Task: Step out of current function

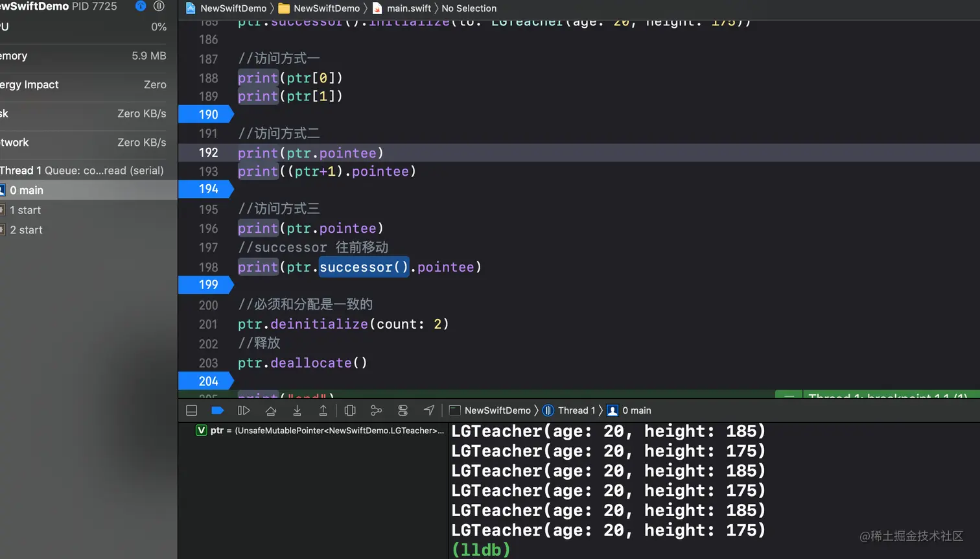Action: pos(323,410)
